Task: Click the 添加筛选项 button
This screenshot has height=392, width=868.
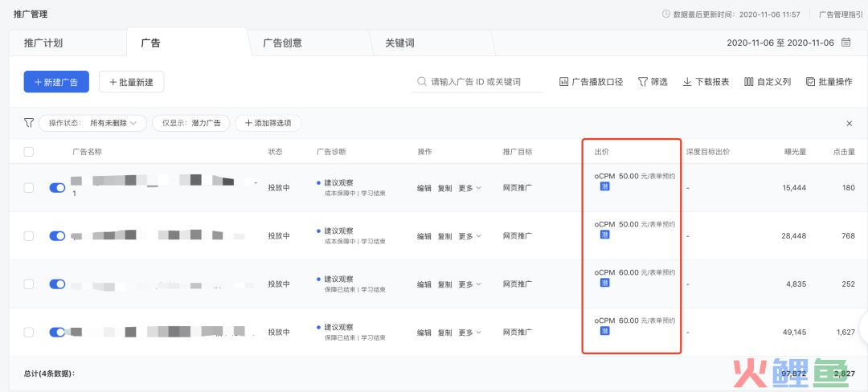Action: tap(268, 123)
